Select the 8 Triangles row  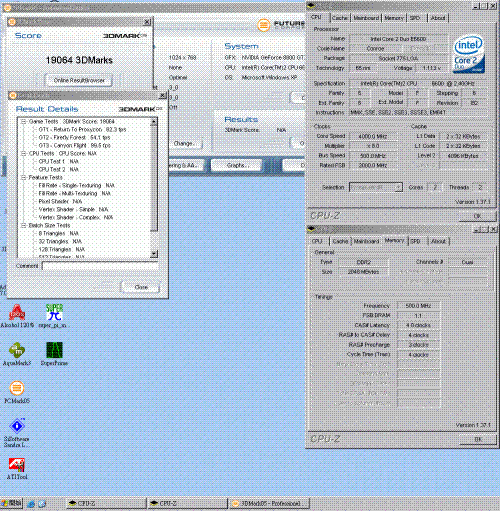click(59, 233)
